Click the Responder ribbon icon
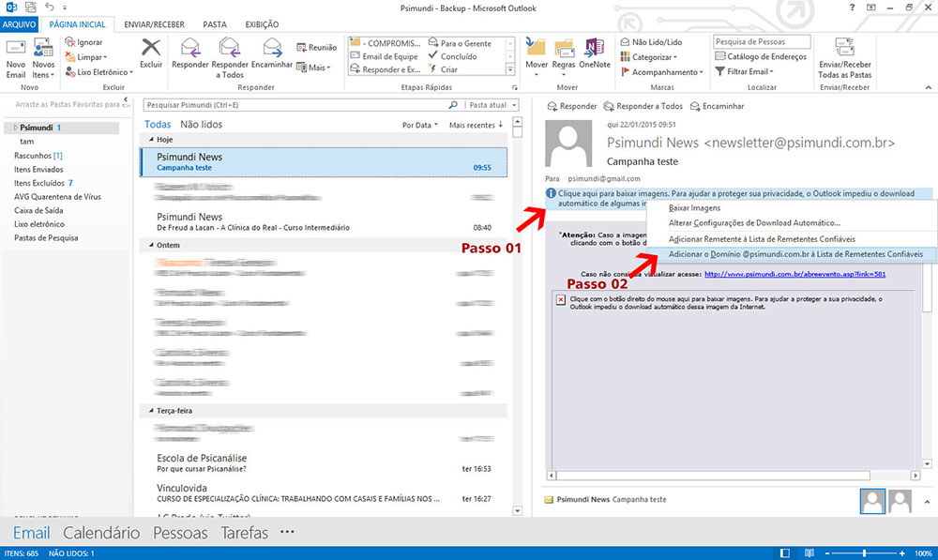The image size is (938, 560). tap(189, 56)
